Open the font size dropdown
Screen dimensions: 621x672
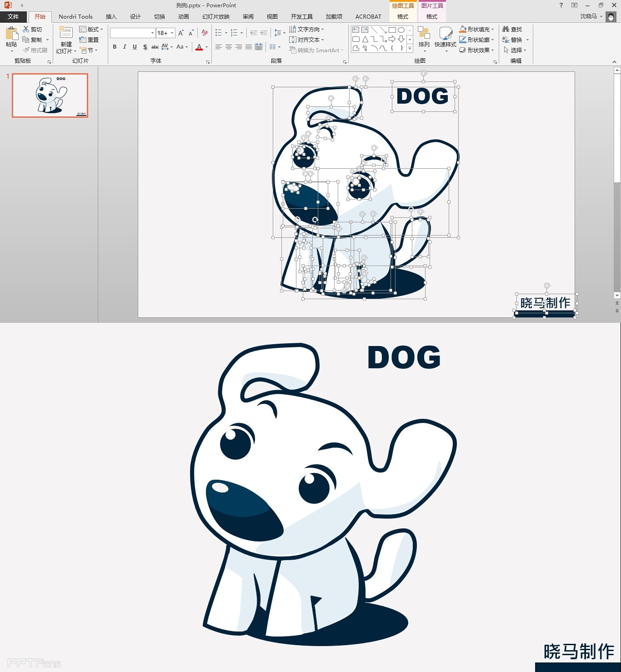pos(172,33)
